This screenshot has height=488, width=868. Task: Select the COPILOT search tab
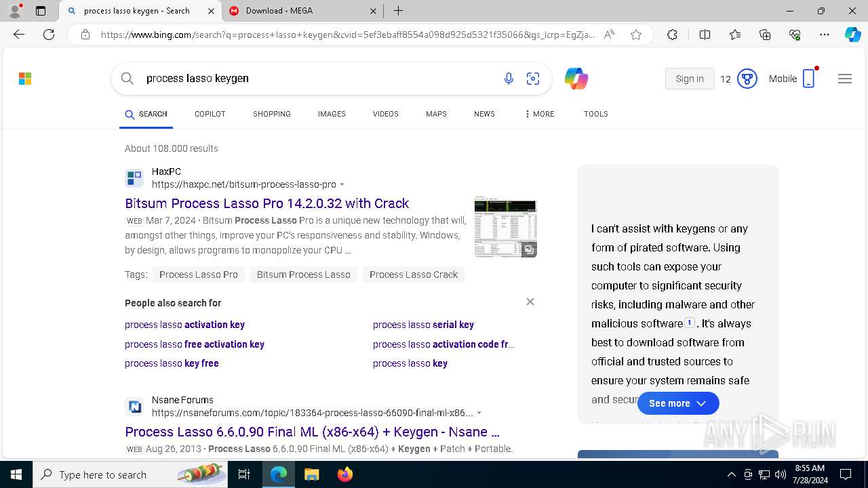tap(210, 114)
